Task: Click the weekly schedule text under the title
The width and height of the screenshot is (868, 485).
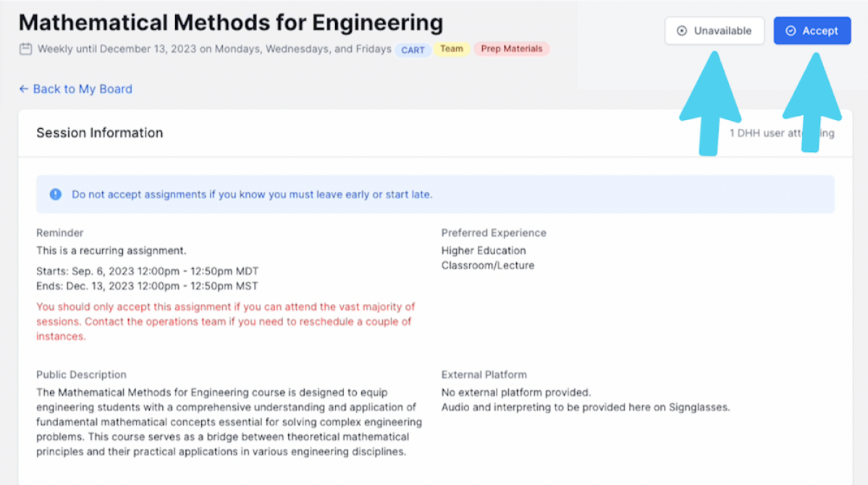Action: [x=214, y=49]
